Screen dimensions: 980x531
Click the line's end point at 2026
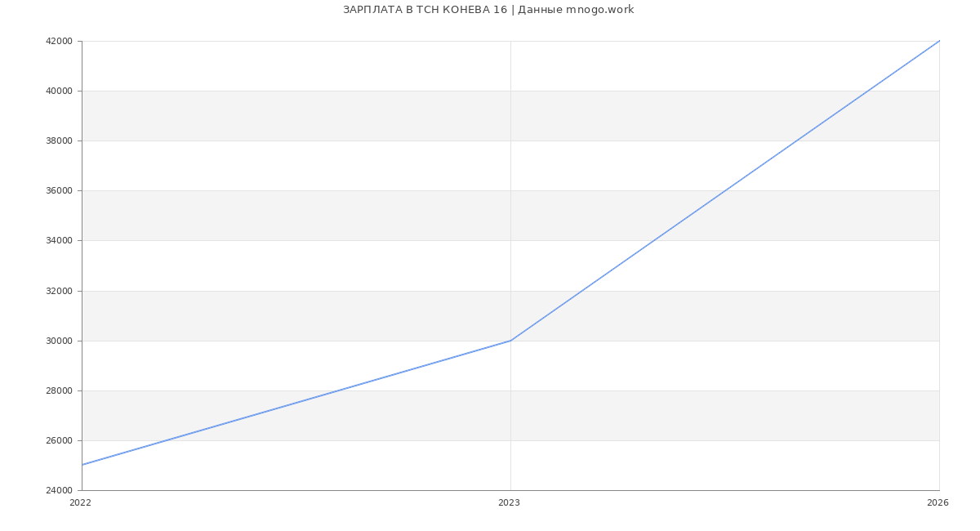pos(939,41)
